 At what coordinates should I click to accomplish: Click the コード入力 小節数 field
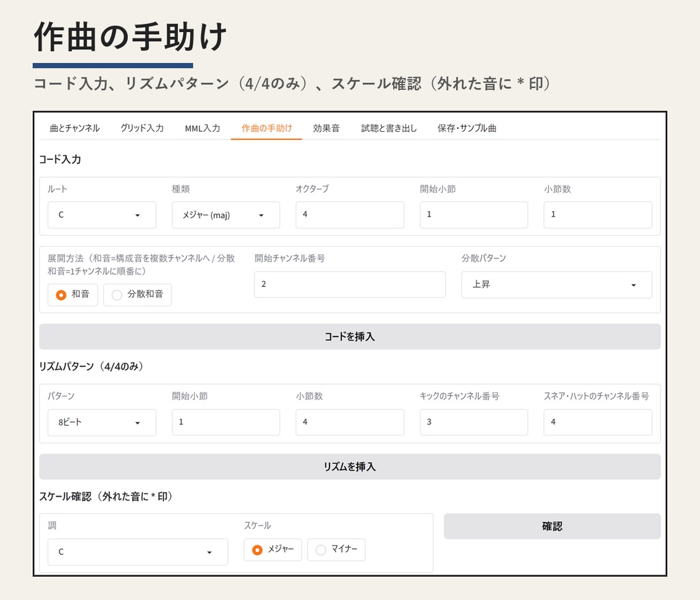pyautogui.click(x=597, y=215)
